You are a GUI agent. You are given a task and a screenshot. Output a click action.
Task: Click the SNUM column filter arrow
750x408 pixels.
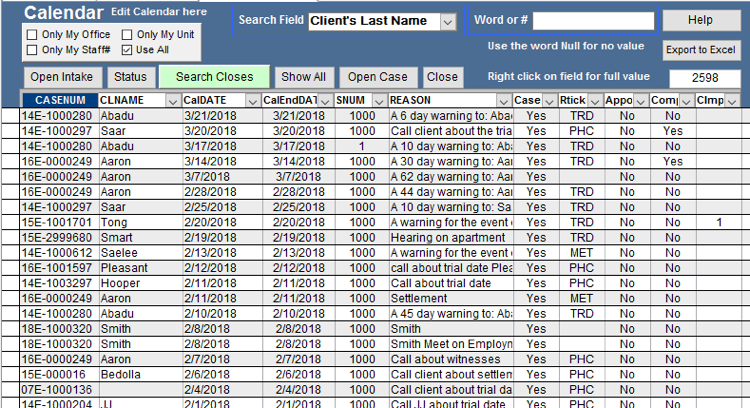click(378, 100)
